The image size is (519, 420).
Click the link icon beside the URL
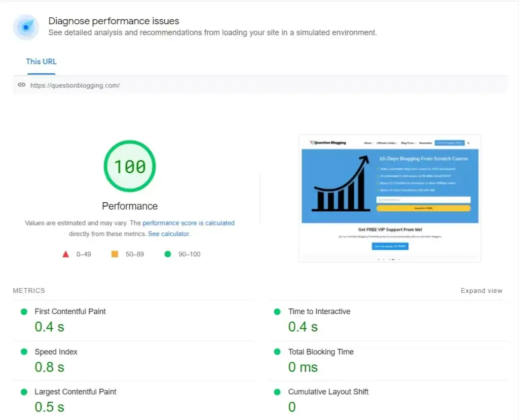[x=21, y=85]
